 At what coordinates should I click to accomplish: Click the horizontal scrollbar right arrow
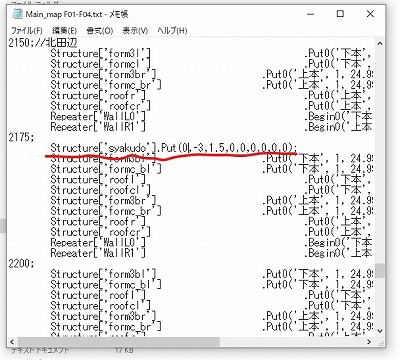tap(369, 342)
